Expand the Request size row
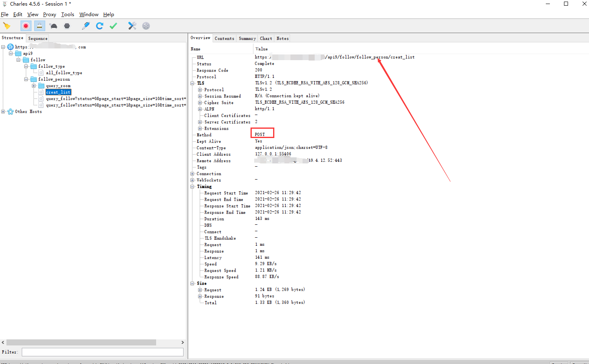The image size is (589, 364). 200,290
